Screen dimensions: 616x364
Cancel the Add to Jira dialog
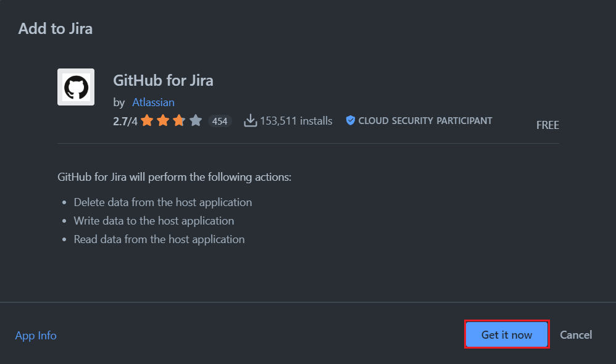[x=576, y=334]
